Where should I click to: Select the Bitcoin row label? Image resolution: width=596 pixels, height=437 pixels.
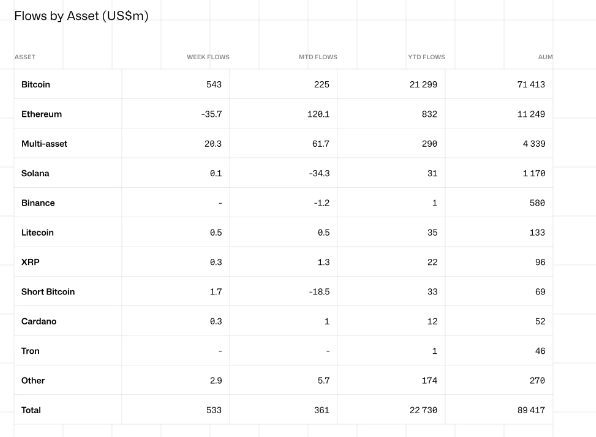tap(36, 84)
